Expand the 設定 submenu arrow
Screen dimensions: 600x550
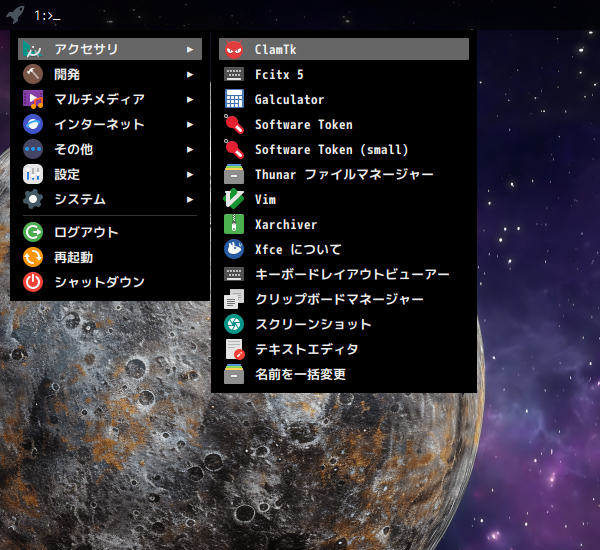point(190,175)
